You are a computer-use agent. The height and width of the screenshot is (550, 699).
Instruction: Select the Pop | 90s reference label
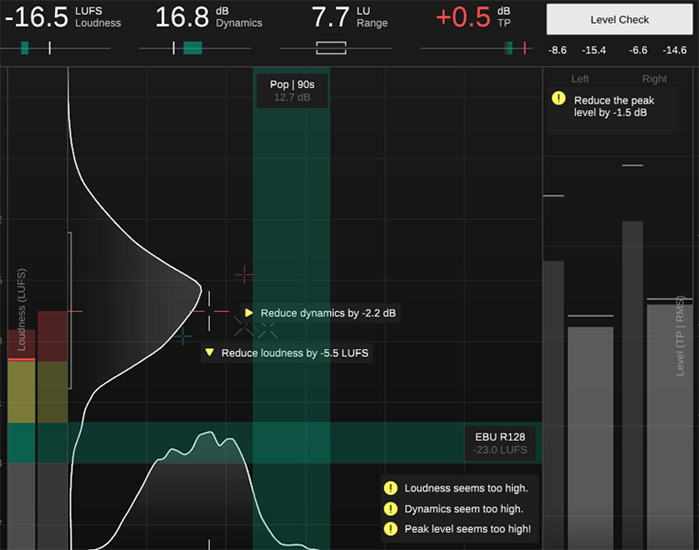pyautogui.click(x=291, y=90)
